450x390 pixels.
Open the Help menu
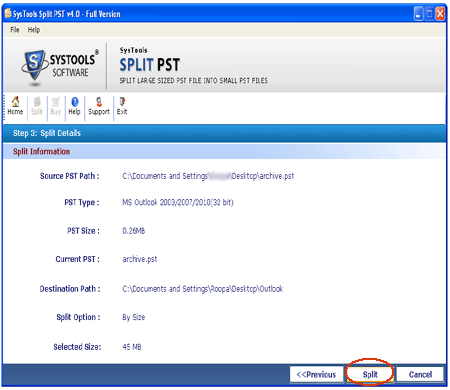[x=34, y=30]
